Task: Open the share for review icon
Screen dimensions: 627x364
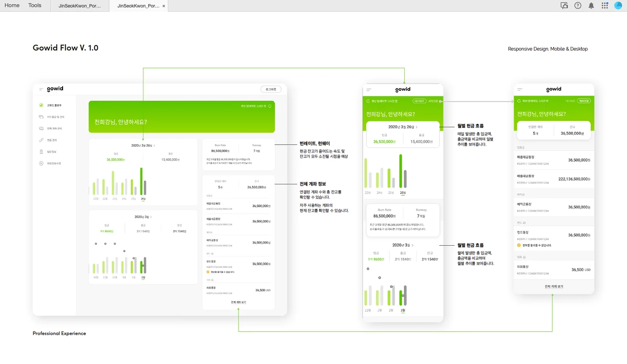Action: pyautogui.click(x=564, y=6)
